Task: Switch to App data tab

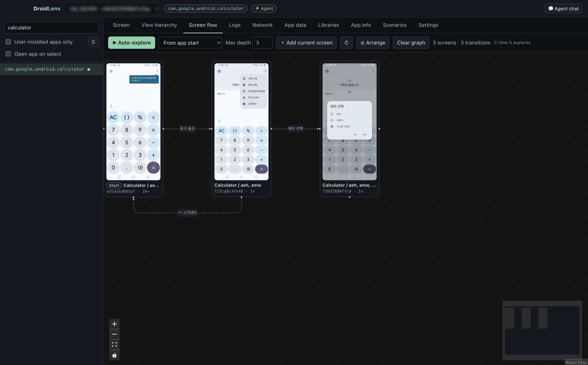Action: 295,25
